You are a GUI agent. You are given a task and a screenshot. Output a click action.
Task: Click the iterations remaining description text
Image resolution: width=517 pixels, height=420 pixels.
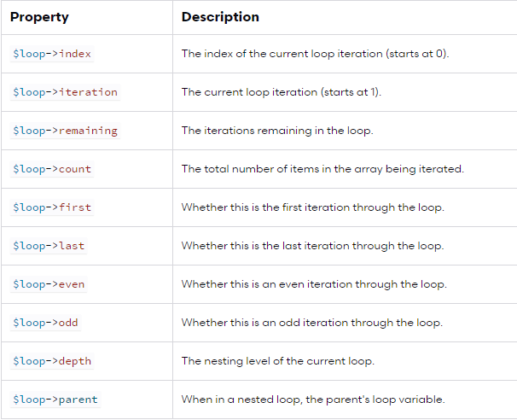(278, 131)
